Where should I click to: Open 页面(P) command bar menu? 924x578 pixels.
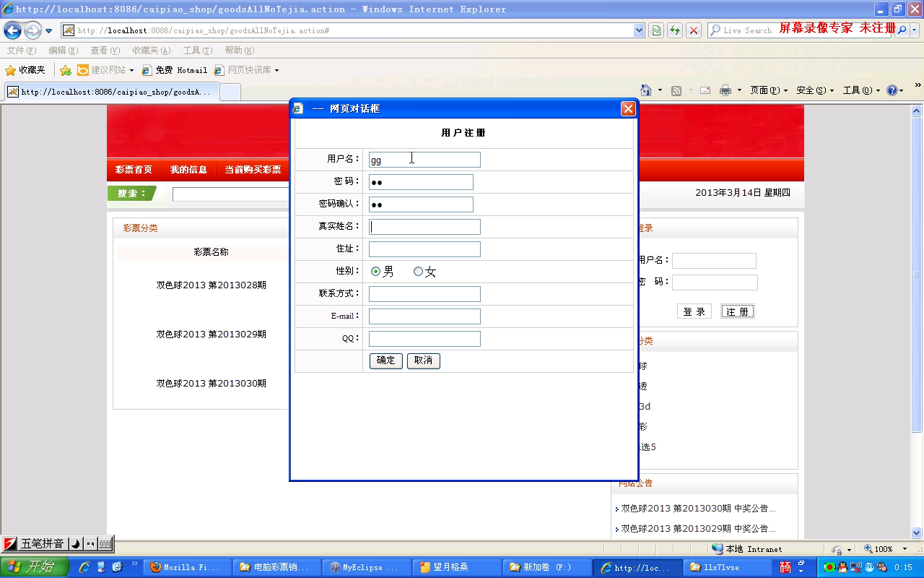[x=769, y=90]
